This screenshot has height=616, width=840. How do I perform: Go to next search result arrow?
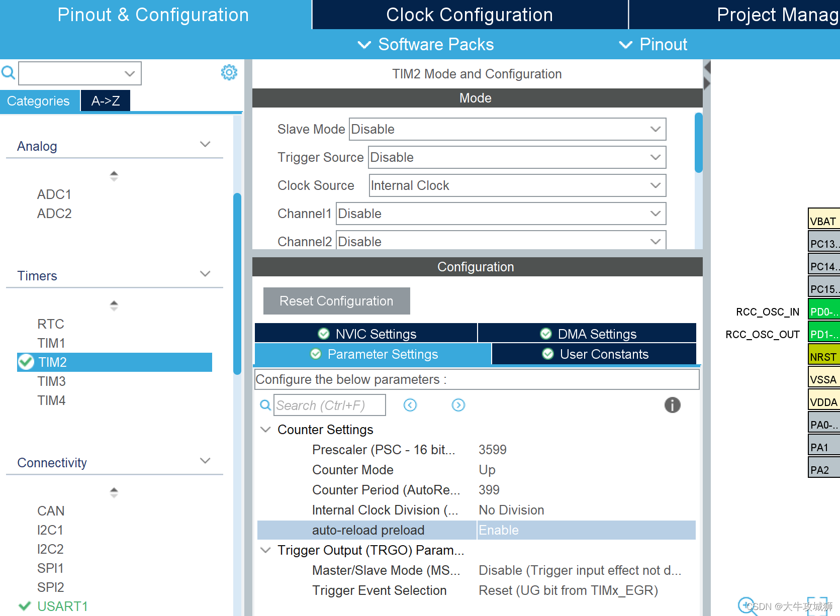tap(458, 405)
